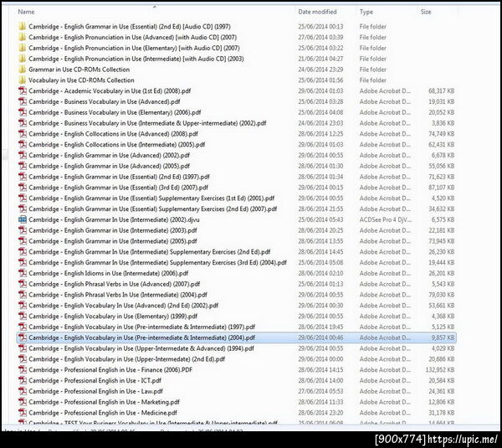The height and width of the screenshot is (448, 502).
Task: Click PDF icon of Grammar in Use (Essential) 2nd Ed (1997).pdf
Action: [23, 177]
